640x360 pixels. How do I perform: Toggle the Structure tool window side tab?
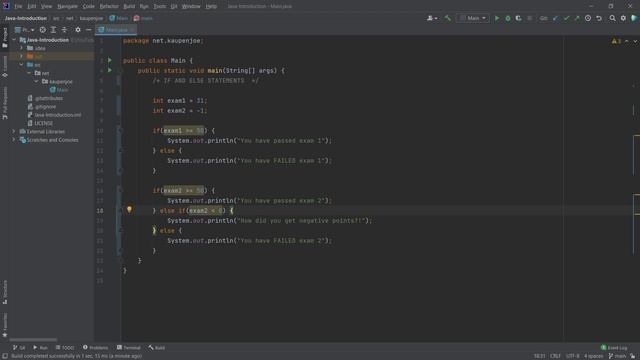coord(5,292)
